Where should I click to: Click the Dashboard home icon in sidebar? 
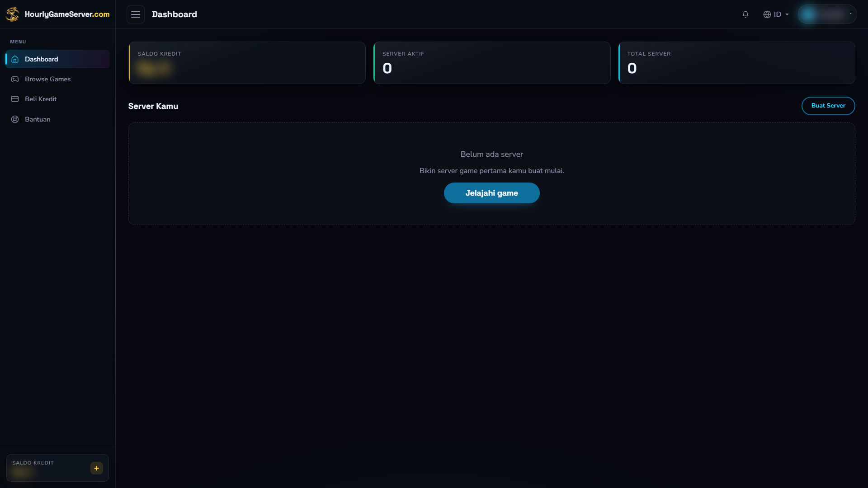coord(15,59)
